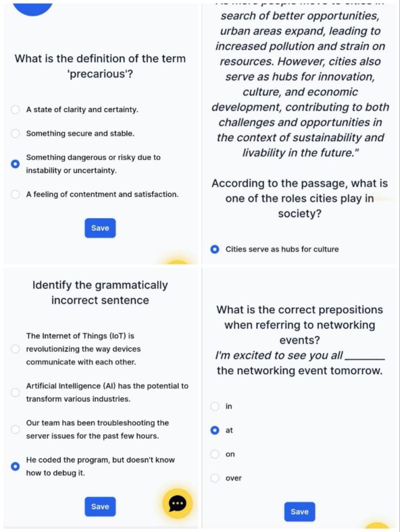Open the yellow chat bubble icon
400x532 pixels.
point(177,503)
